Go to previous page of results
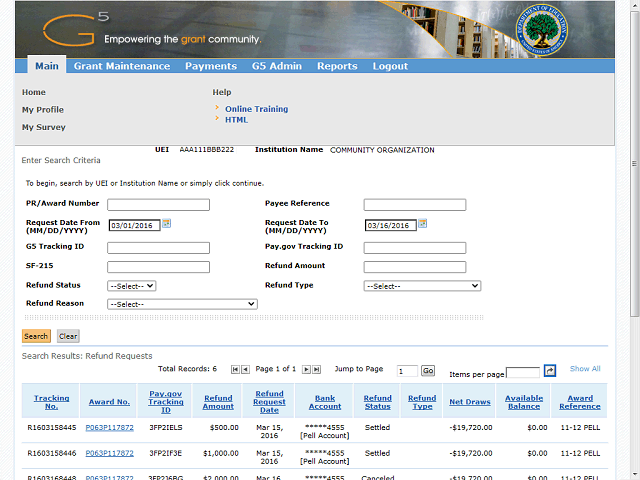 245,369
